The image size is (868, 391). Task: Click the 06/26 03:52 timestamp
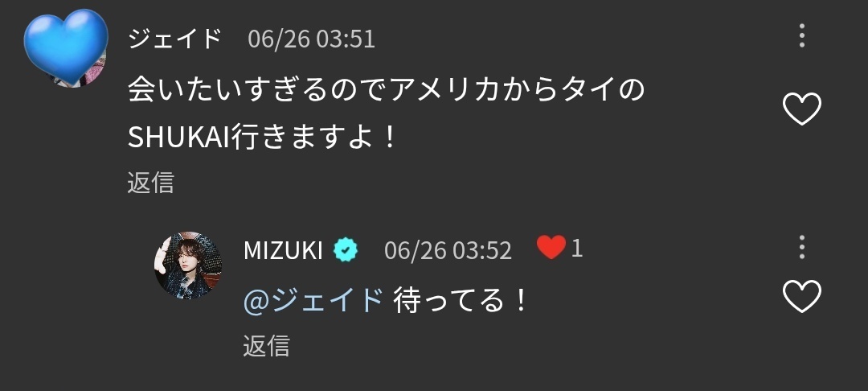pos(448,251)
